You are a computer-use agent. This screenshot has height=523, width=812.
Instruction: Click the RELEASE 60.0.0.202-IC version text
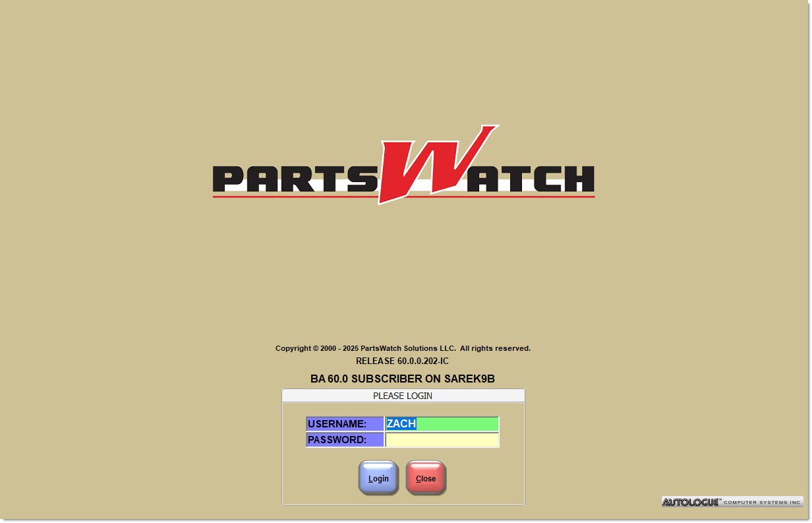click(x=402, y=361)
